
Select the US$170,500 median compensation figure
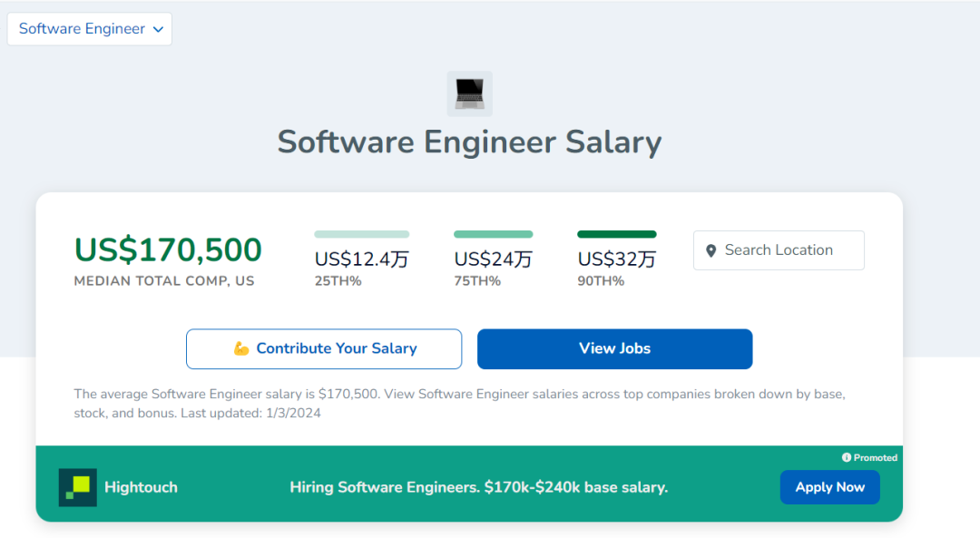[x=168, y=250]
